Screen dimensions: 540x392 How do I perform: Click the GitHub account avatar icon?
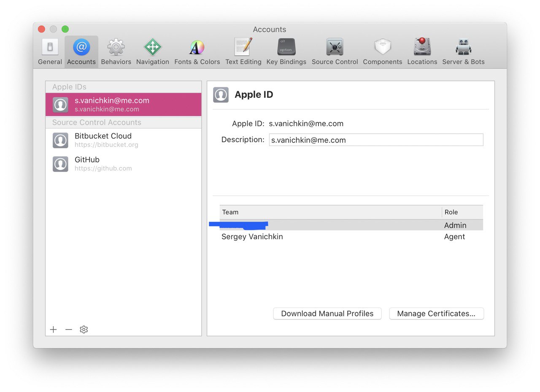coord(60,164)
